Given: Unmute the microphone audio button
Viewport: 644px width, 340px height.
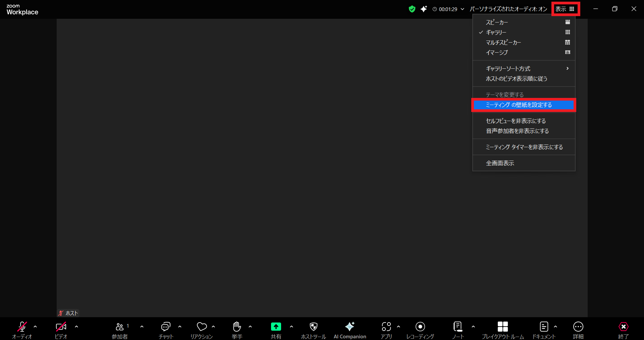Looking at the screenshot, I should pyautogui.click(x=22, y=327).
